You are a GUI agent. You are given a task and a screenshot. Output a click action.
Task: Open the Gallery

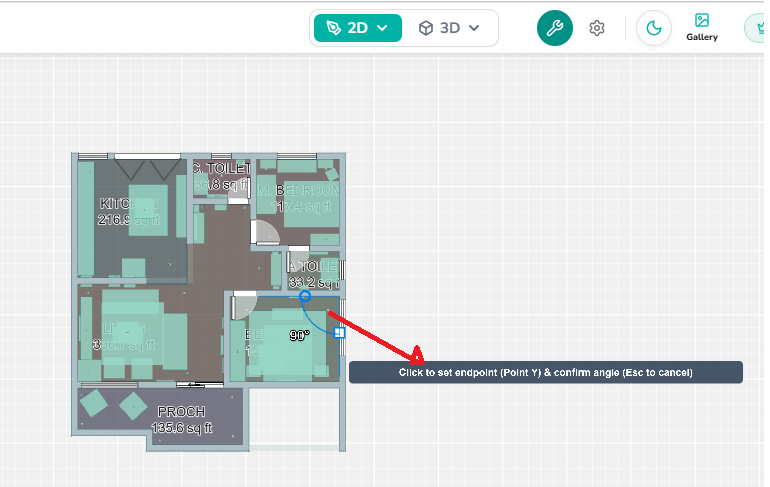702,27
